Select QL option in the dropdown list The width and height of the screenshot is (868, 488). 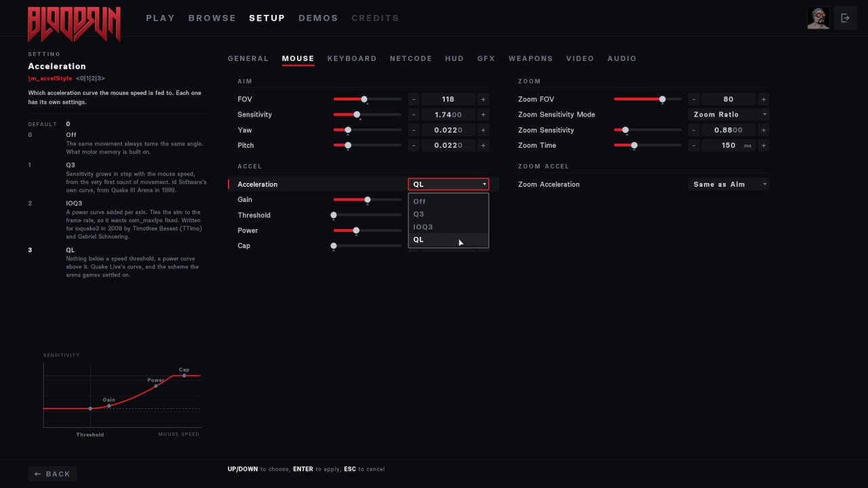pyautogui.click(x=448, y=240)
